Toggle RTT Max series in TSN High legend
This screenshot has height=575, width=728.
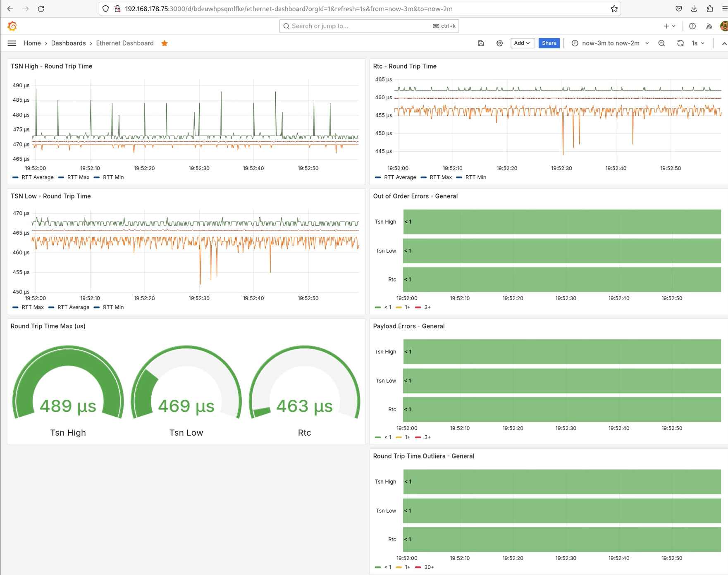pos(78,177)
